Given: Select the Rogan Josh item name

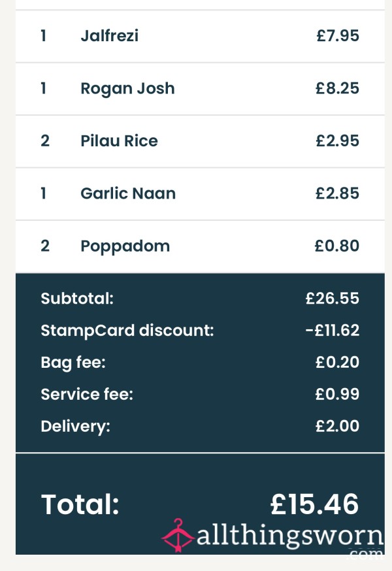Looking at the screenshot, I should pos(127,88).
